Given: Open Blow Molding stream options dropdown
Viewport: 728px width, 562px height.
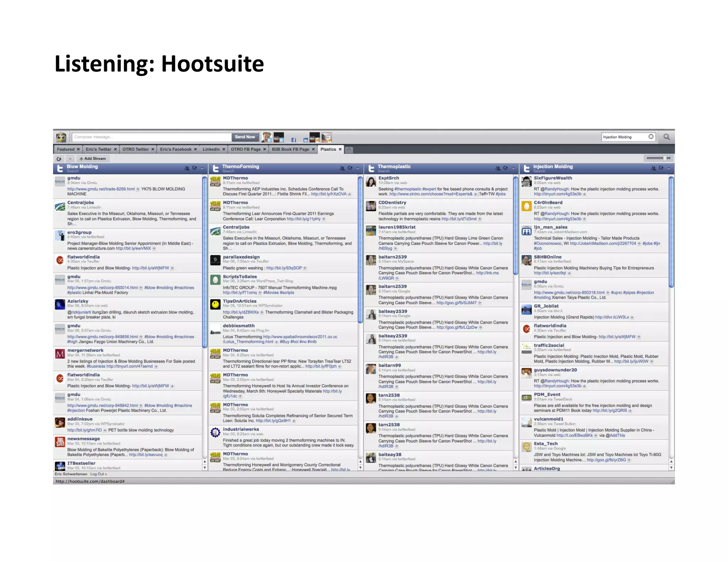Looking at the screenshot, I should [202, 168].
